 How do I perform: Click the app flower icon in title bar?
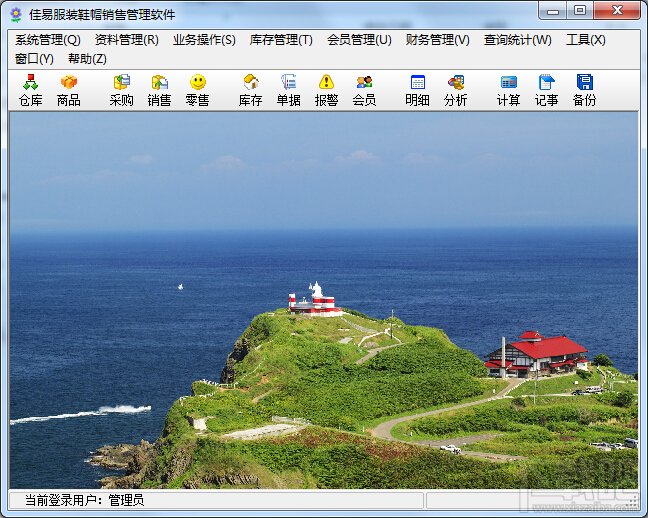point(16,14)
